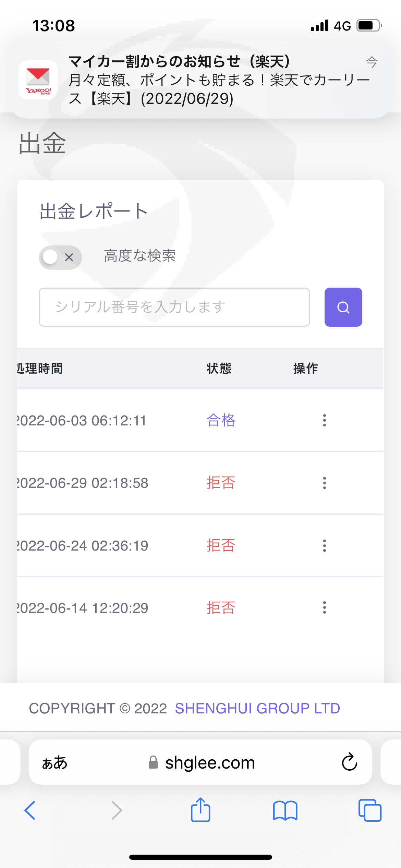Reload the shglee.com page
This screenshot has height=868, width=401.
coord(349,762)
